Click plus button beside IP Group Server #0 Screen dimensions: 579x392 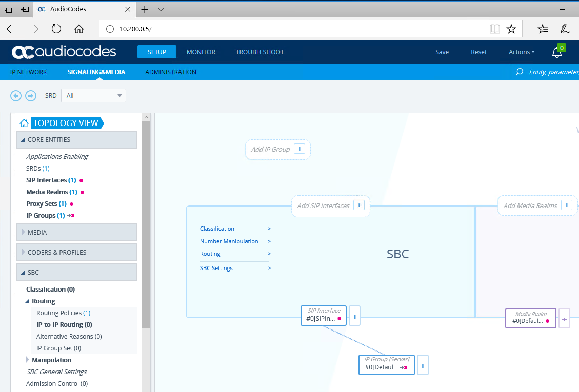click(x=423, y=365)
